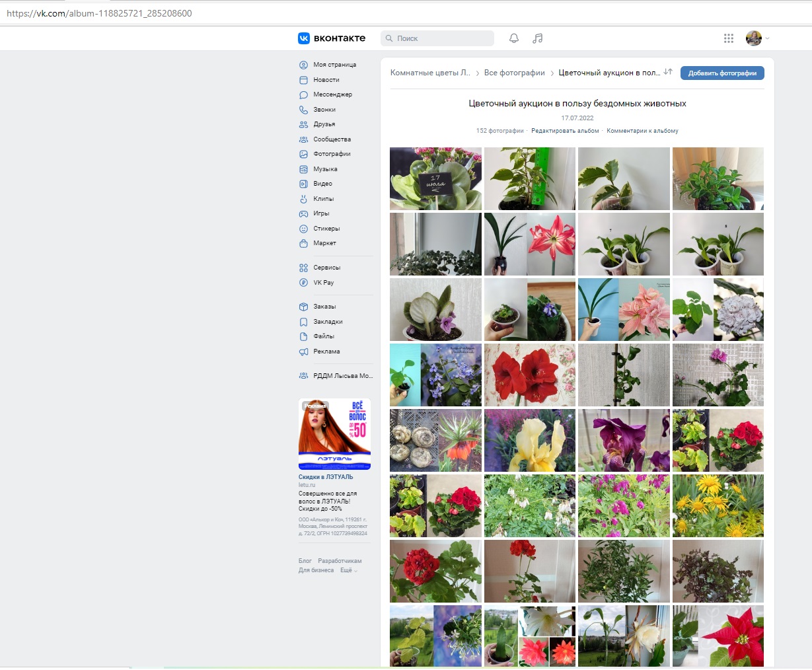Click Добавить фотографии button

(x=722, y=73)
